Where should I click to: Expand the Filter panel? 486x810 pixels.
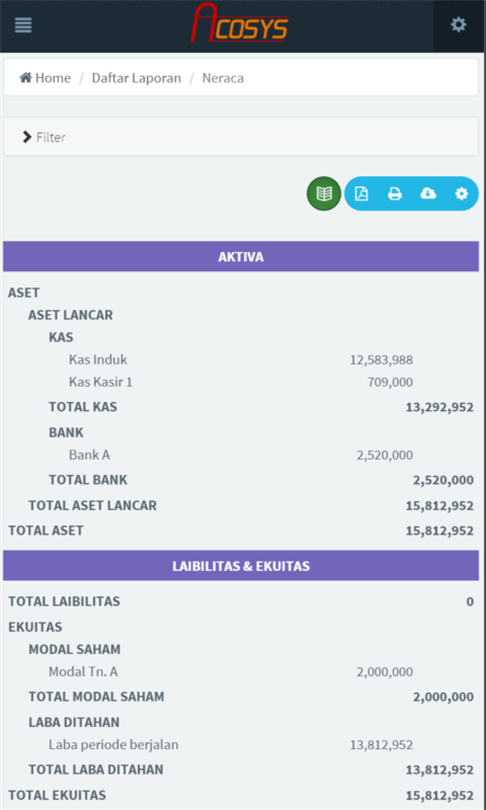click(x=241, y=137)
